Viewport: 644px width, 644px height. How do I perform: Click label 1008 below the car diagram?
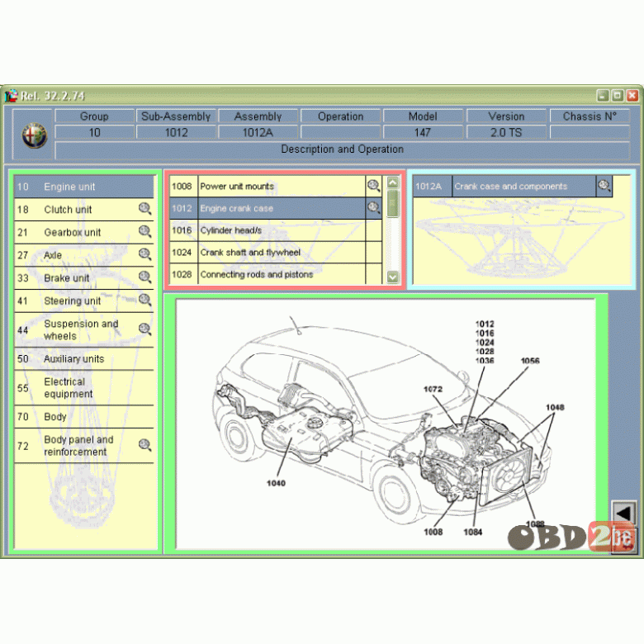433,532
